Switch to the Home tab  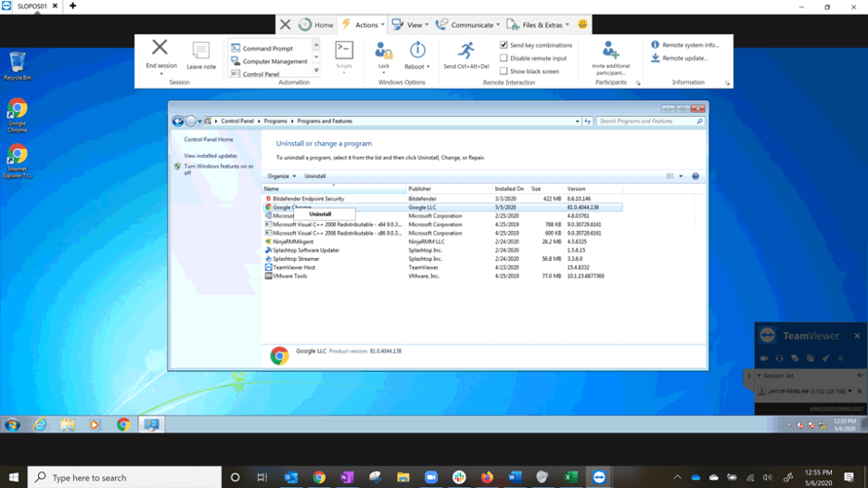coord(316,25)
